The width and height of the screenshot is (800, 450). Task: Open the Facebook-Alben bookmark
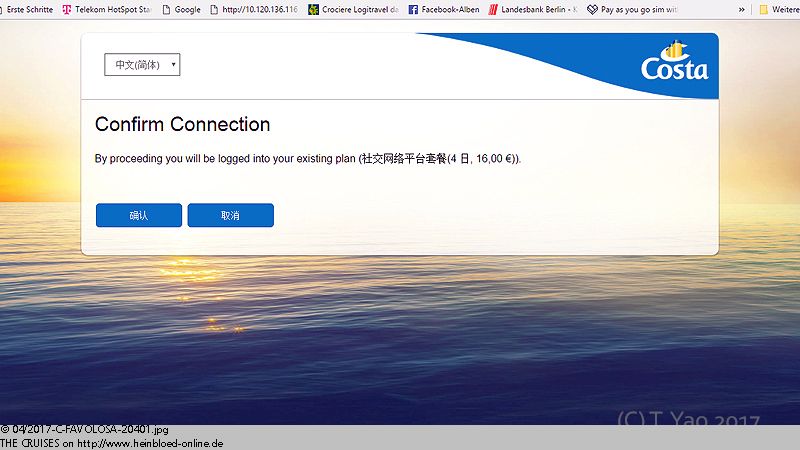point(444,9)
